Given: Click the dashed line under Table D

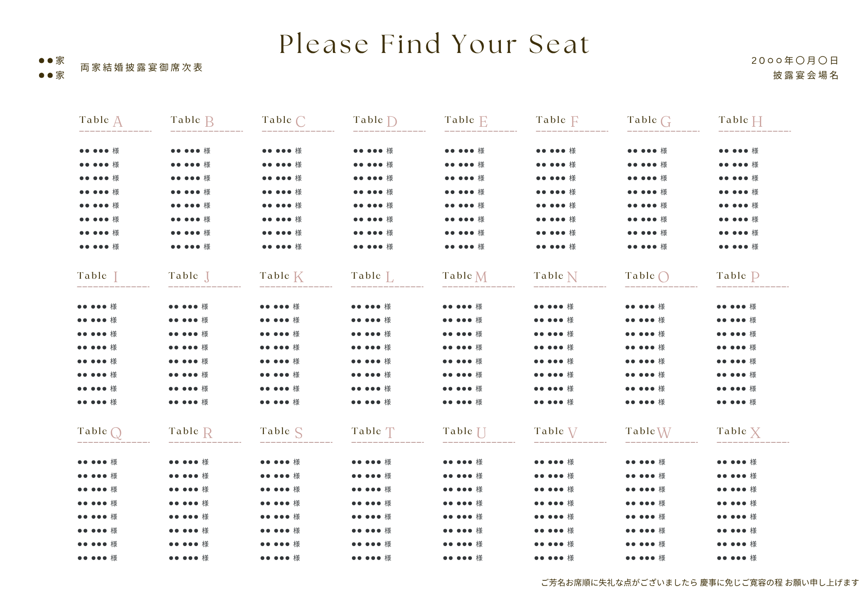Looking at the screenshot, I should click(x=389, y=131).
